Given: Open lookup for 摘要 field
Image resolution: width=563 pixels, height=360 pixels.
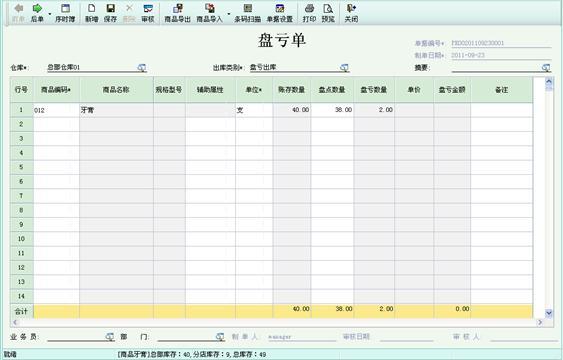Looking at the screenshot, I should click(546, 67).
